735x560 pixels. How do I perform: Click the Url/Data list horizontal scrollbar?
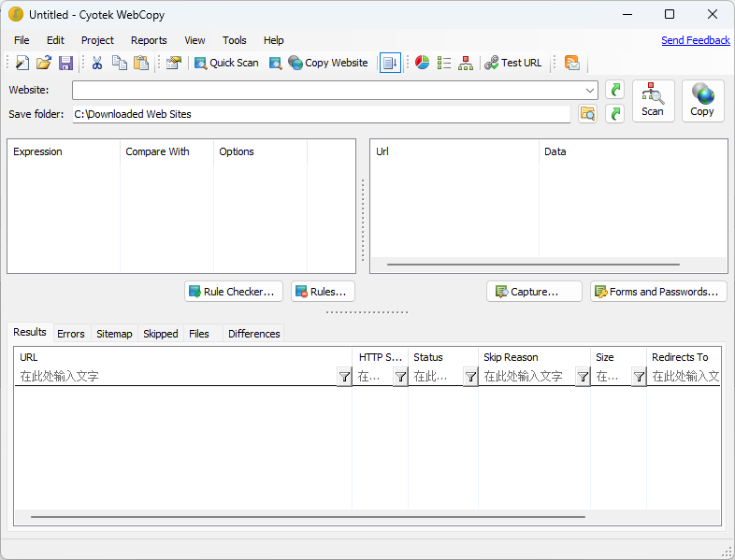coord(533,265)
